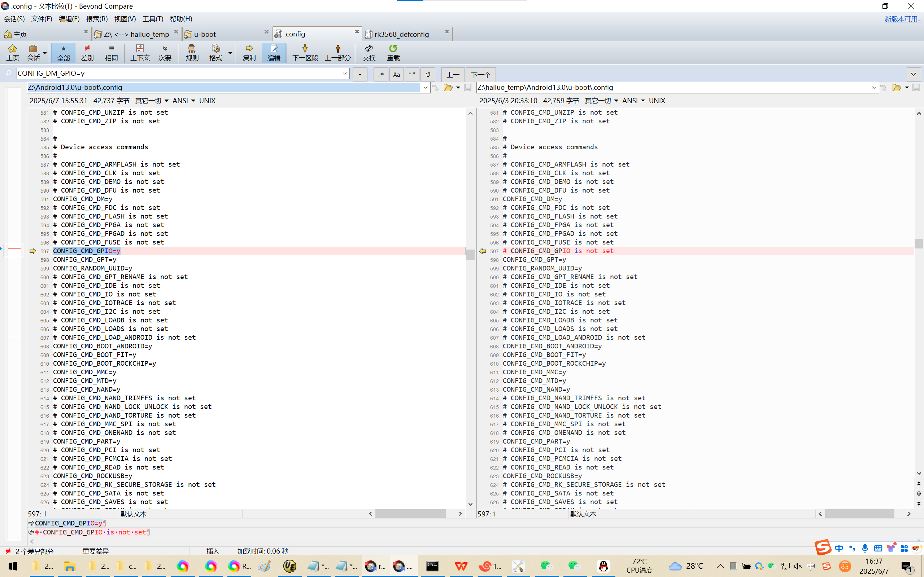Go to previous part (上一部分)
The height and width of the screenshot is (577, 924).
coord(337,52)
